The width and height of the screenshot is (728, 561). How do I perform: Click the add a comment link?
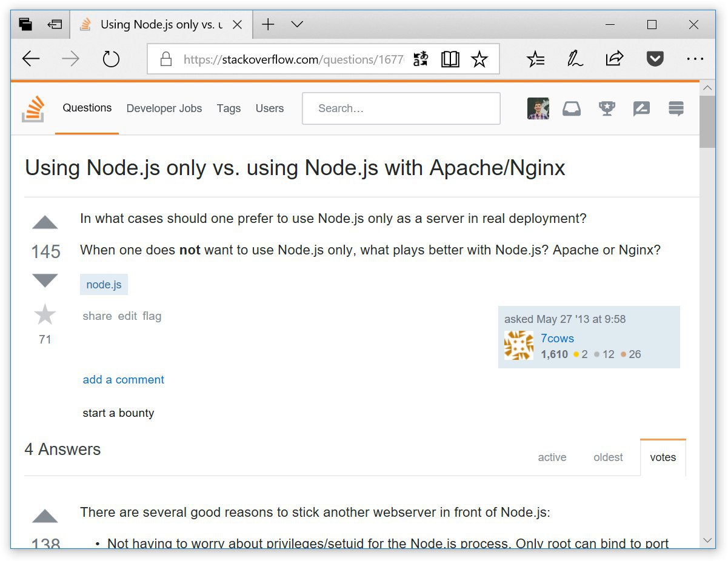click(x=124, y=380)
